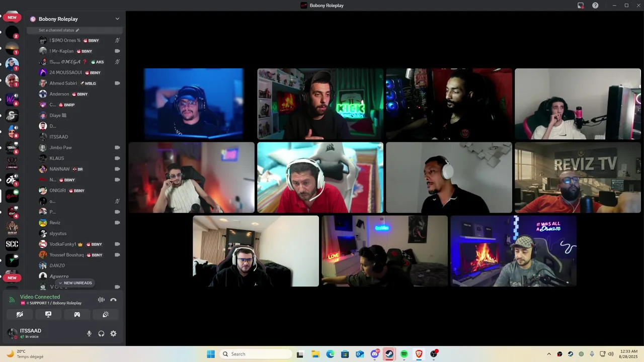Image resolution: width=644 pixels, height=362 pixels.
Task: Open volume control in system tray
Action: pyautogui.click(x=610, y=354)
